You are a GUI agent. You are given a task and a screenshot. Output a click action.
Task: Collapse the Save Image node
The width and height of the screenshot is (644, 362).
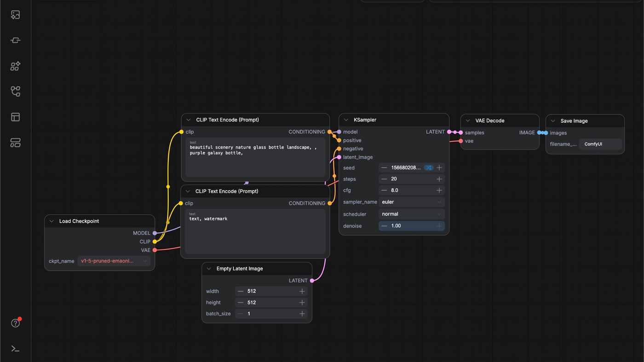tap(553, 121)
